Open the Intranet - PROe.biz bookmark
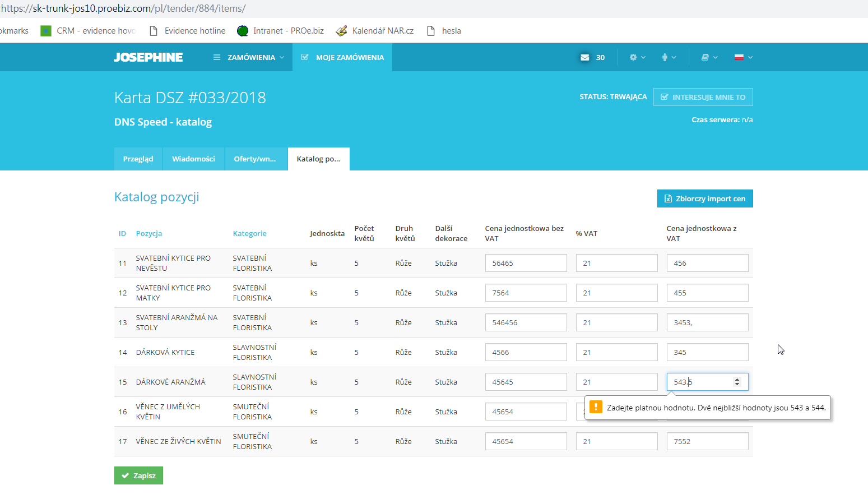Image resolution: width=868 pixels, height=499 pixels. pos(281,31)
